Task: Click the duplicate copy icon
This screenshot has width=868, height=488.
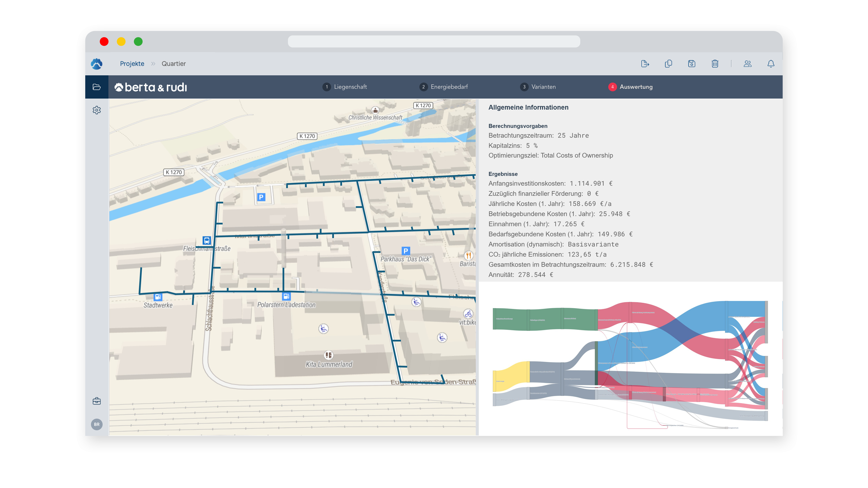Action: (668, 64)
